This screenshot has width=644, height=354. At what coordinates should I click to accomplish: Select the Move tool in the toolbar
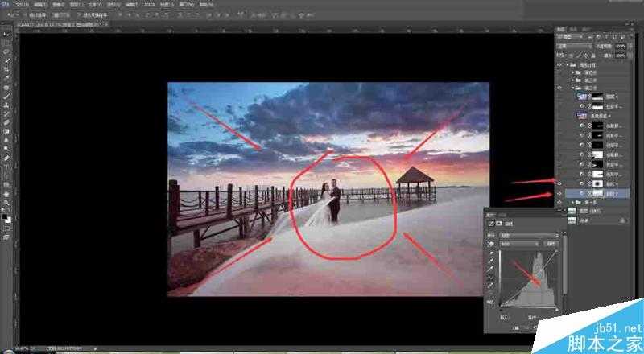(6, 34)
